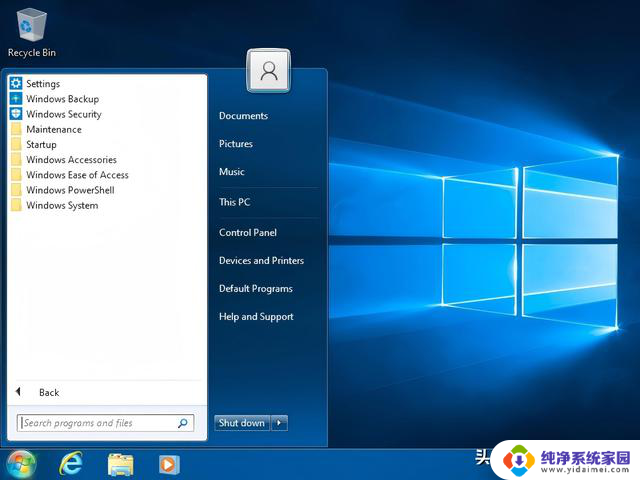Expand the Windows Accessories label
The width and height of the screenshot is (640, 480).
(x=71, y=160)
